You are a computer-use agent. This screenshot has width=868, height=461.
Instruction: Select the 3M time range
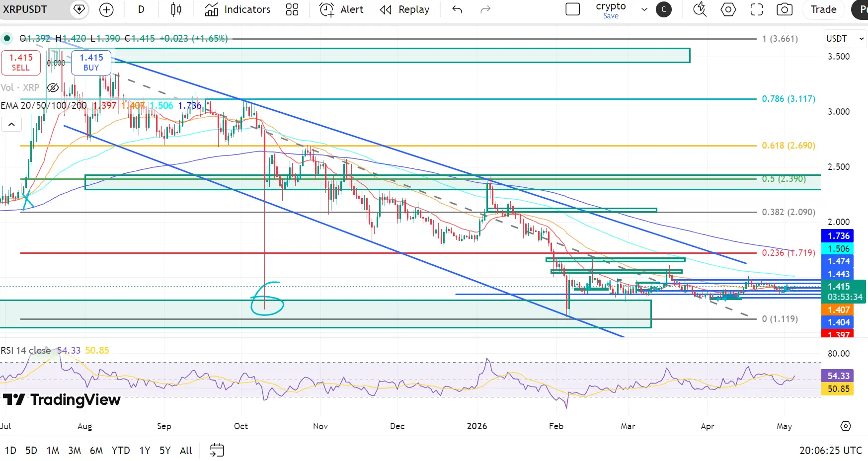[75, 451]
